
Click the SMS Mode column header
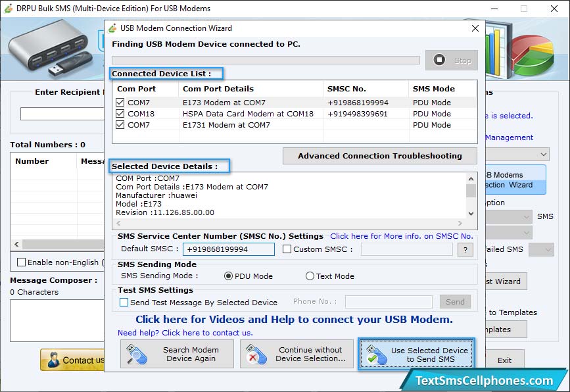[442, 89]
